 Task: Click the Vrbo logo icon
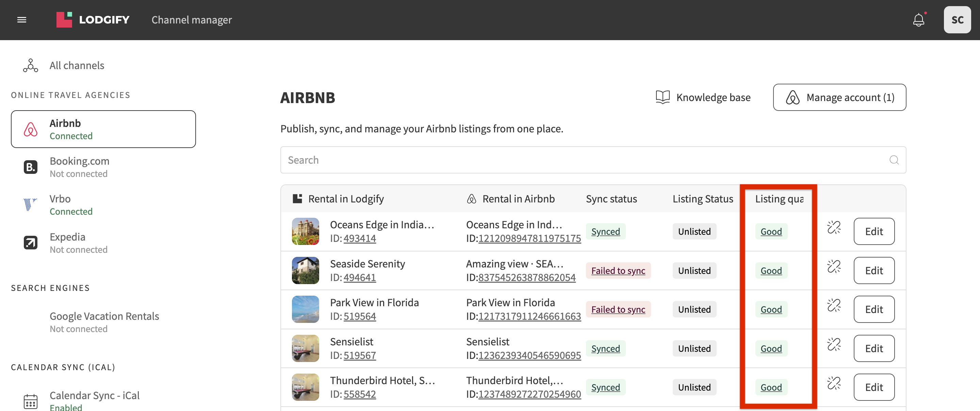coord(30,204)
